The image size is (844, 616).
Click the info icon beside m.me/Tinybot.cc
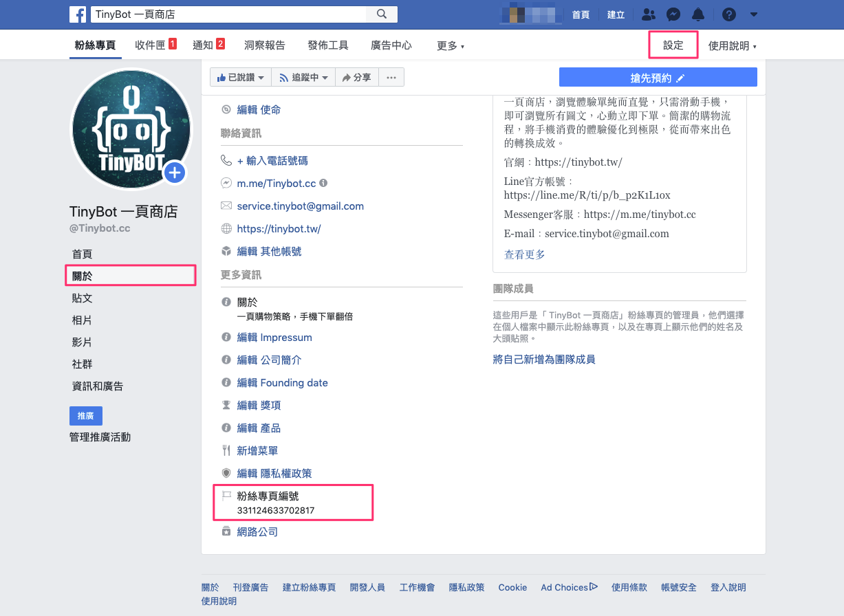point(323,184)
